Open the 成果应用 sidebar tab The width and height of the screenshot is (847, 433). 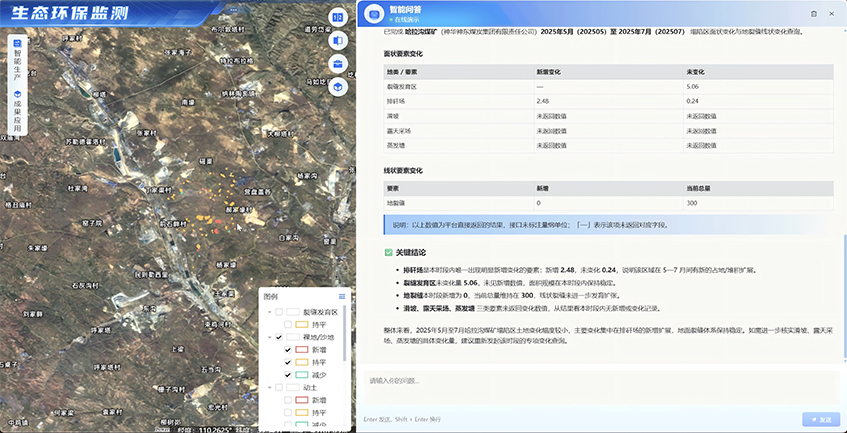(x=17, y=112)
